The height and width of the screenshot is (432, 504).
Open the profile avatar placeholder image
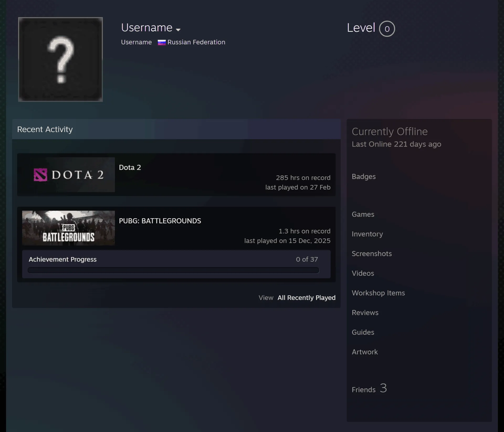(x=60, y=59)
